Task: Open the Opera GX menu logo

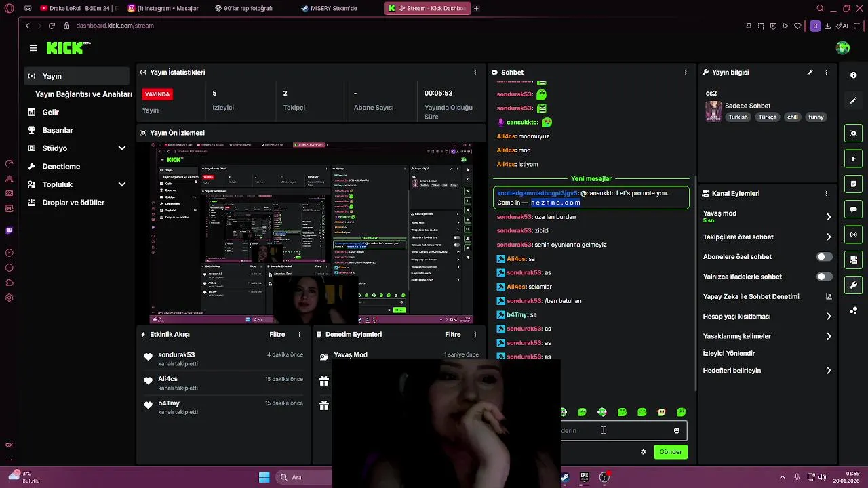Action: click(x=9, y=8)
